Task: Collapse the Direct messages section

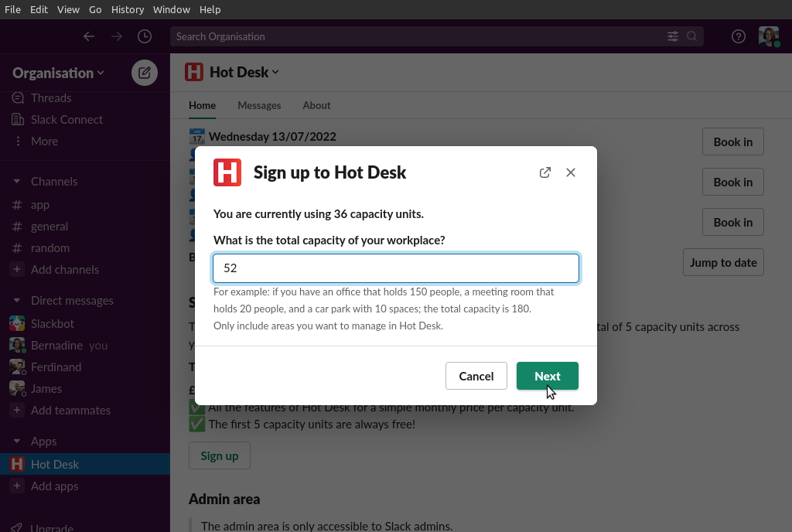Action: click(17, 300)
